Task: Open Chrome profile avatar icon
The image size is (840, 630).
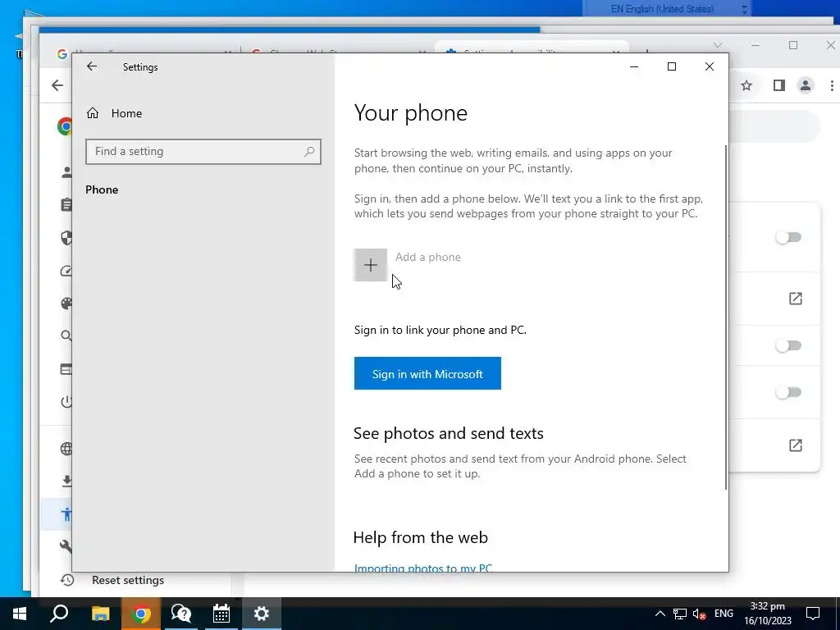Action: 806,85
